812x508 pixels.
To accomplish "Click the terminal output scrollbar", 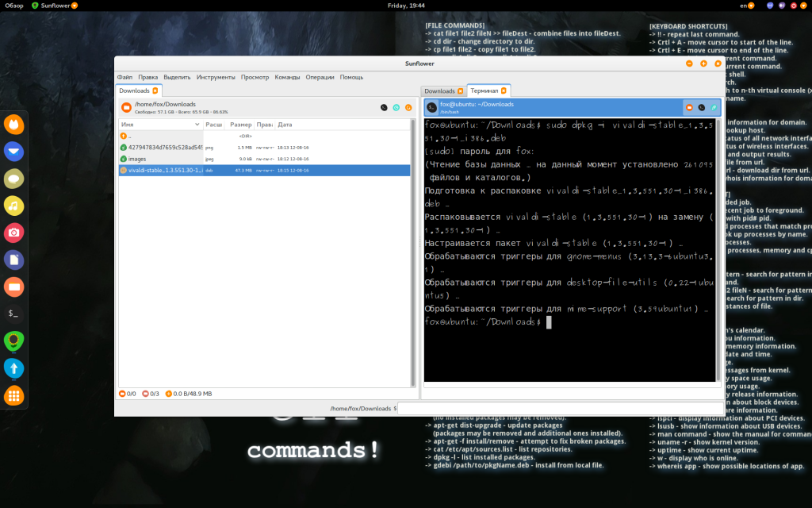I will click(x=718, y=250).
